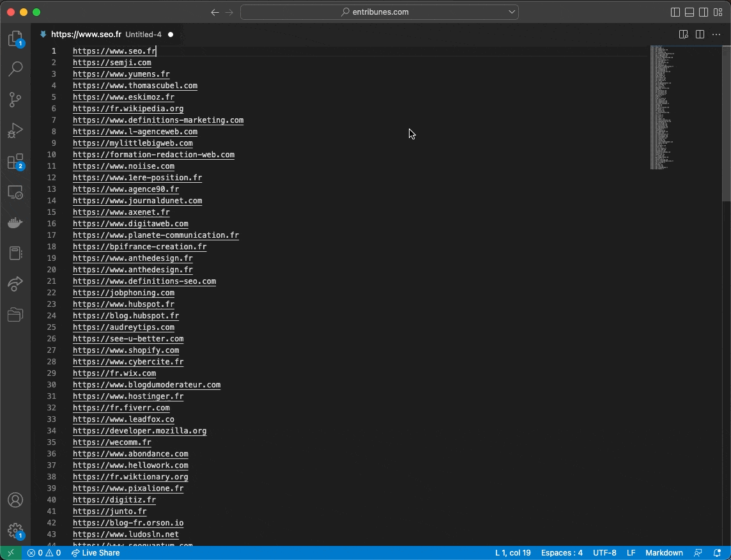Image resolution: width=731 pixels, height=560 pixels.
Task: Click the https://www.shopify.com link
Action: tap(126, 350)
